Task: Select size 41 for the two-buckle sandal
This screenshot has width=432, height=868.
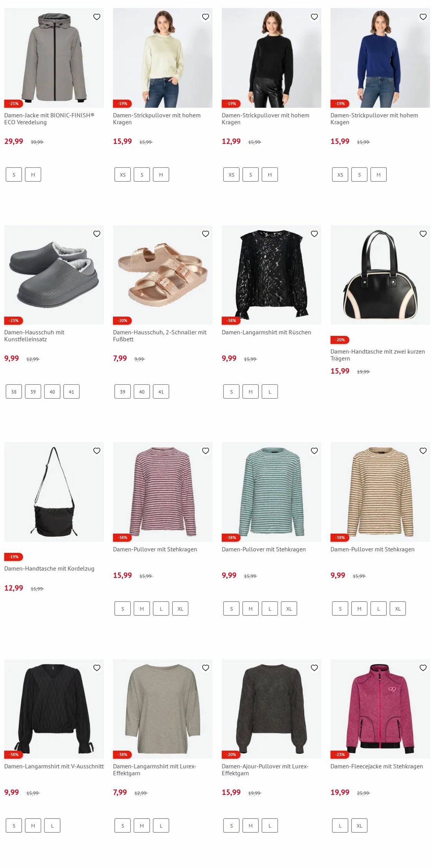Action: 161,392
